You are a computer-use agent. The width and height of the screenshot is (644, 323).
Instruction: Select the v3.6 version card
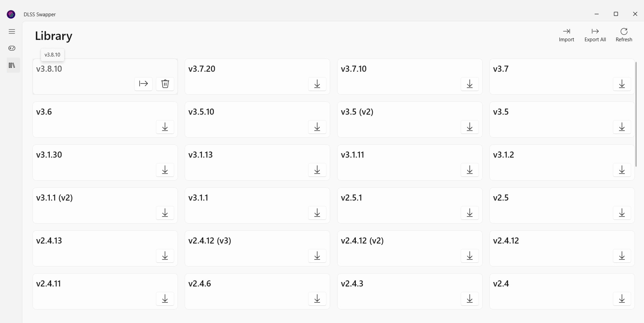tap(105, 120)
